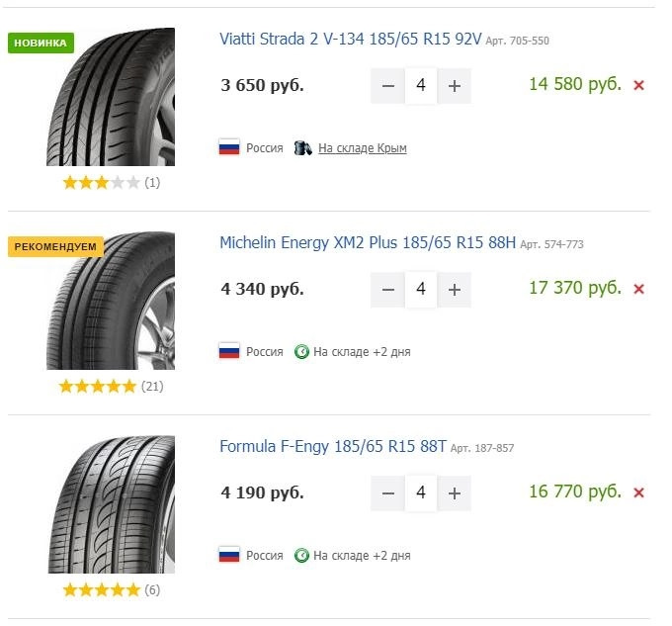672x626 pixels.
Task: Click the clock icon in Michelin row
Action: click(301, 352)
